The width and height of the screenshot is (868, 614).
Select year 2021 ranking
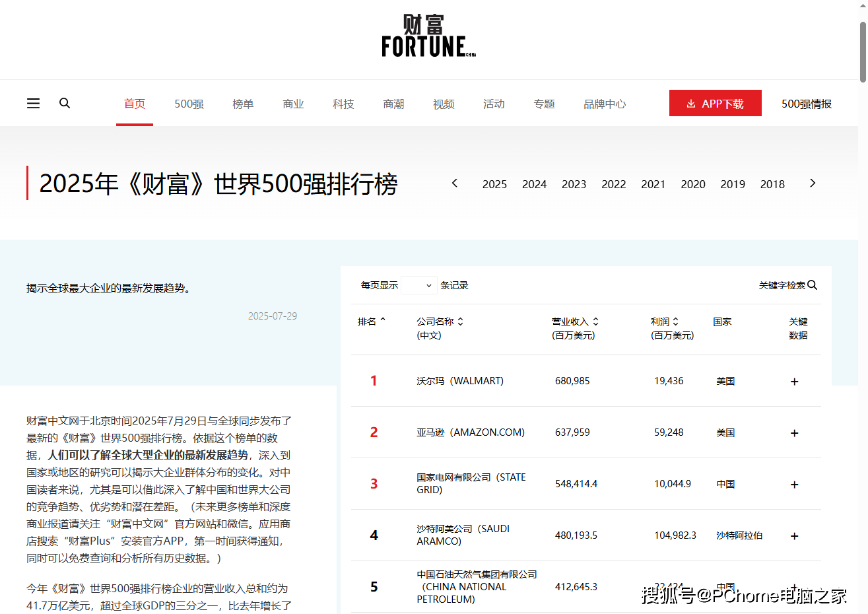coord(653,184)
